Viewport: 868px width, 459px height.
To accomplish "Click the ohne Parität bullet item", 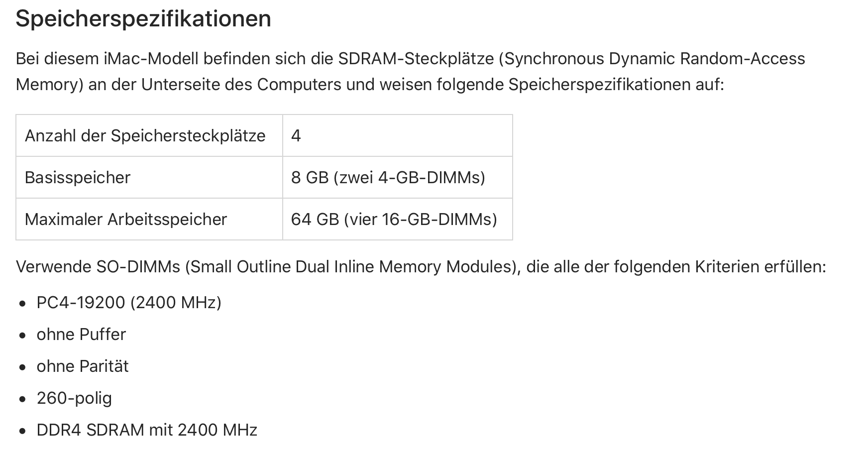I will tap(83, 366).
